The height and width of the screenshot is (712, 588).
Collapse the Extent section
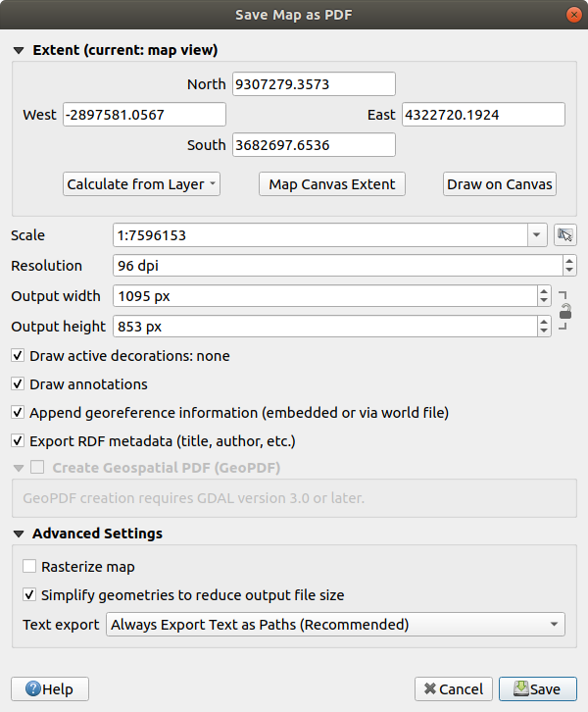point(18,50)
